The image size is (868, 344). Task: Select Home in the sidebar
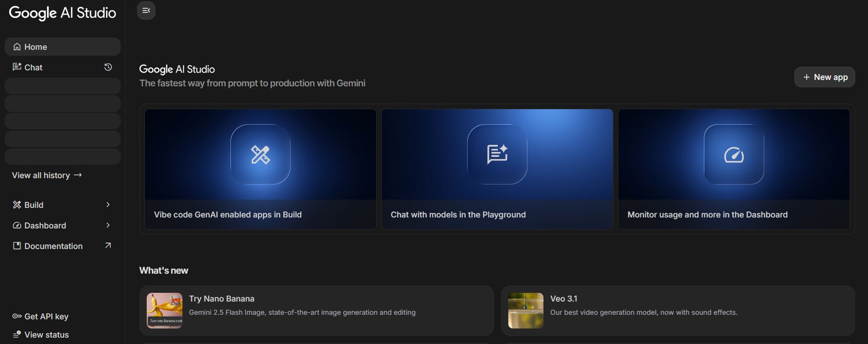63,47
